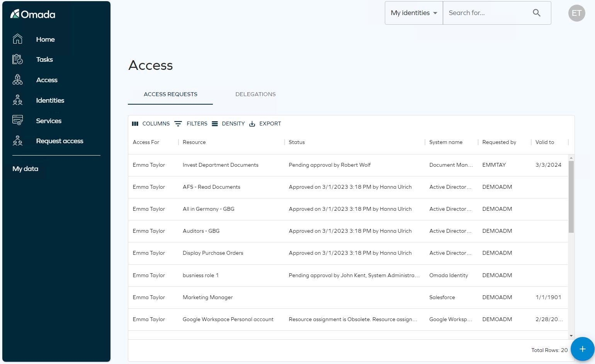Sort by Valid to column header
This screenshot has height=364, width=595.
(x=545, y=142)
